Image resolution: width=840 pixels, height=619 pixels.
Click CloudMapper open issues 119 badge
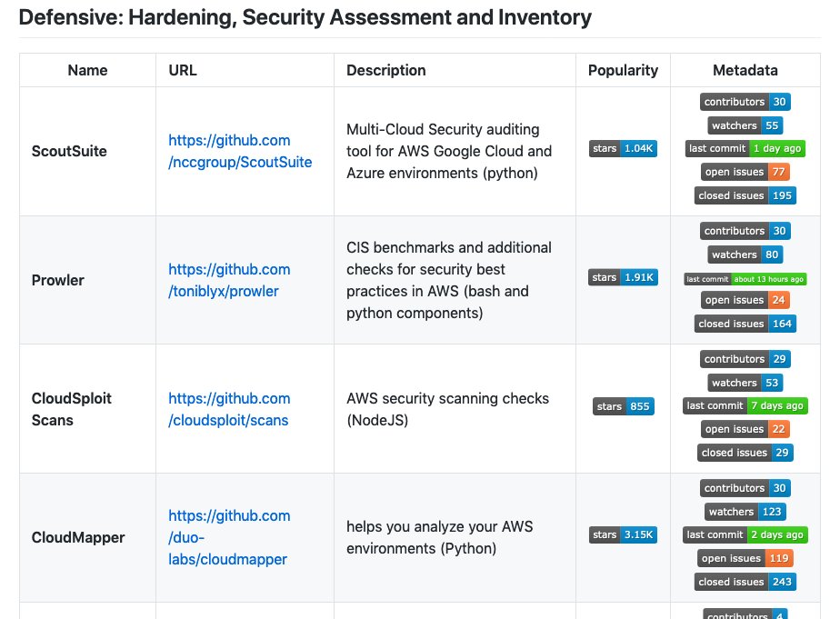[x=745, y=558]
